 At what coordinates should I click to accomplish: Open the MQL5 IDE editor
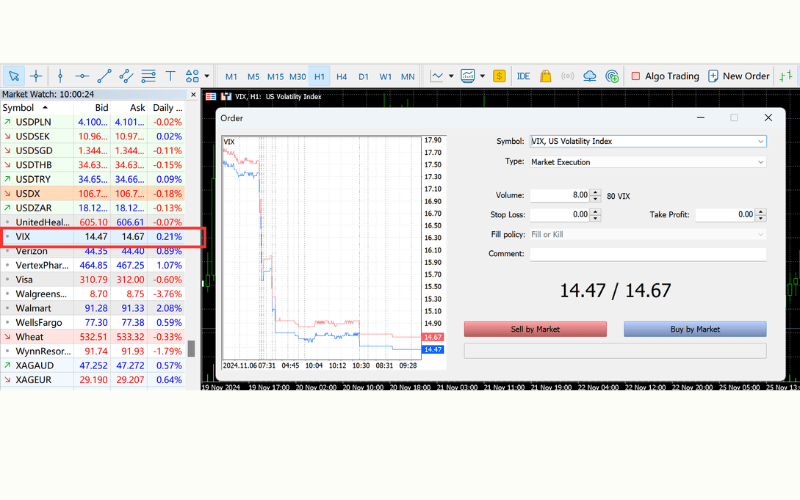pos(523,76)
